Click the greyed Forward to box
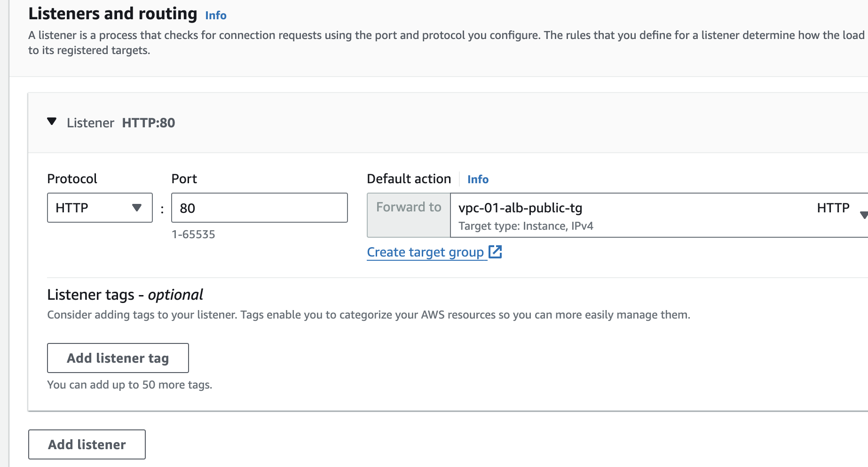The image size is (868, 467). click(409, 215)
